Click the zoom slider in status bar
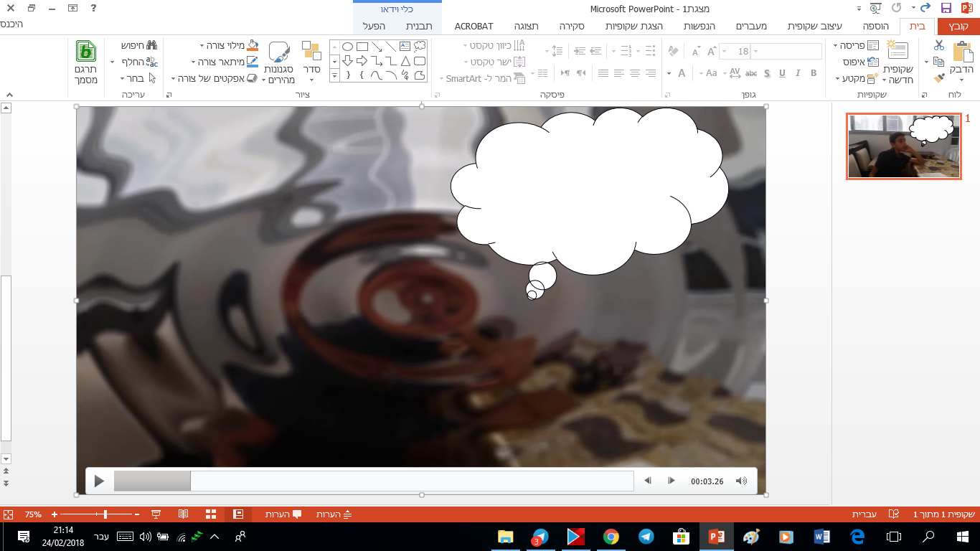This screenshot has width=980, height=551. pyautogui.click(x=95, y=514)
